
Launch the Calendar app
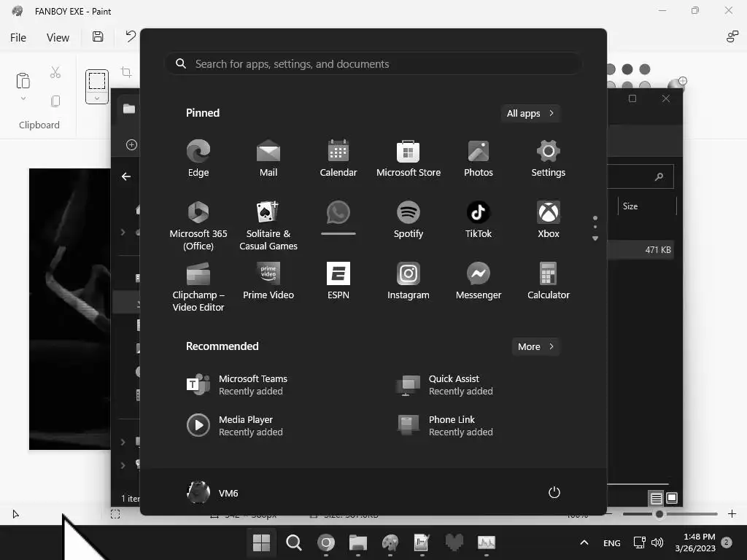(x=338, y=158)
